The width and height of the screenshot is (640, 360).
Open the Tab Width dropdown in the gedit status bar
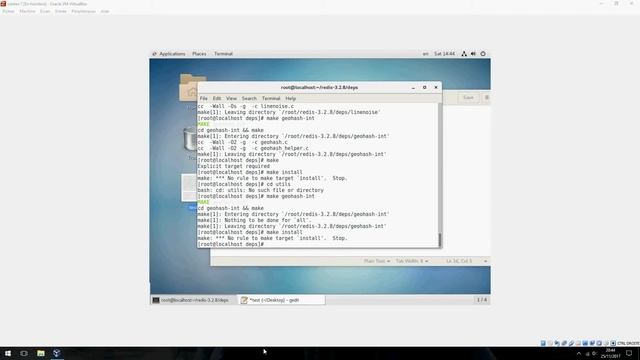coord(412,261)
